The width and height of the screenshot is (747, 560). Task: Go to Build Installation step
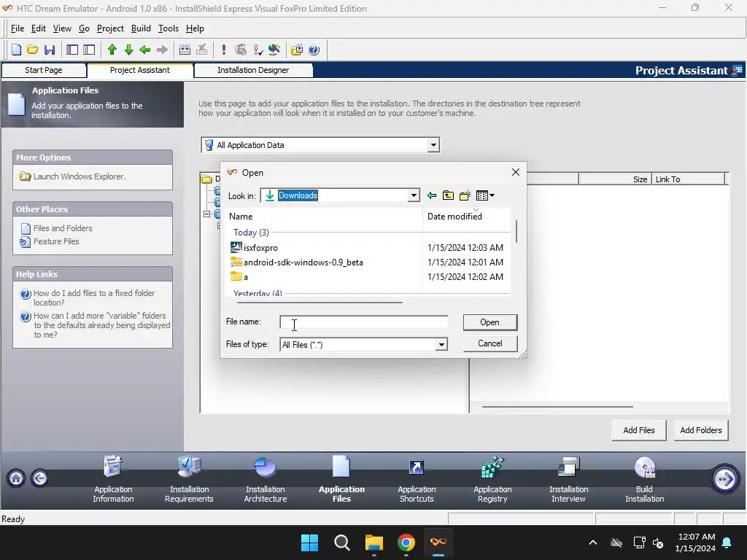pyautogui.click(x=644, y=479)
